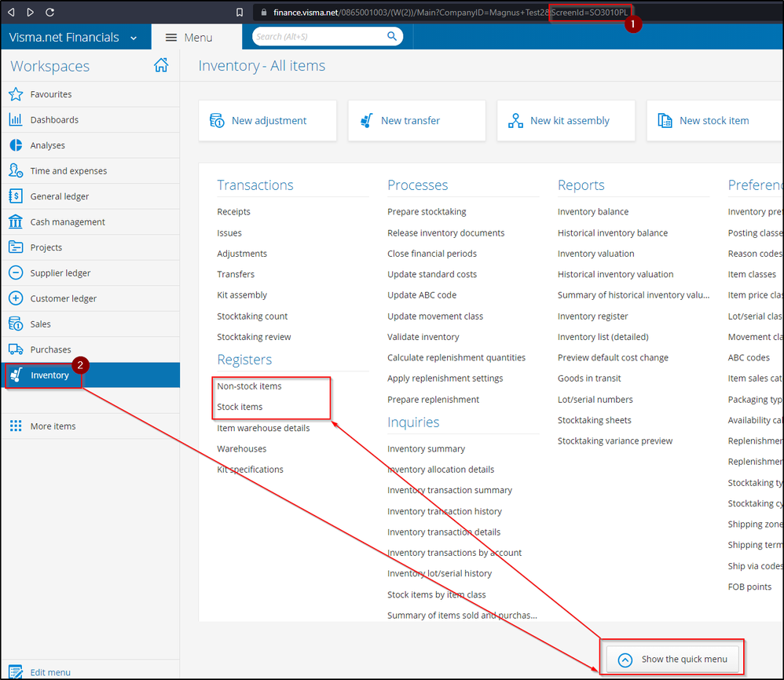Click the browser address bar URL
784x680 pixels.
coord(450,12)
